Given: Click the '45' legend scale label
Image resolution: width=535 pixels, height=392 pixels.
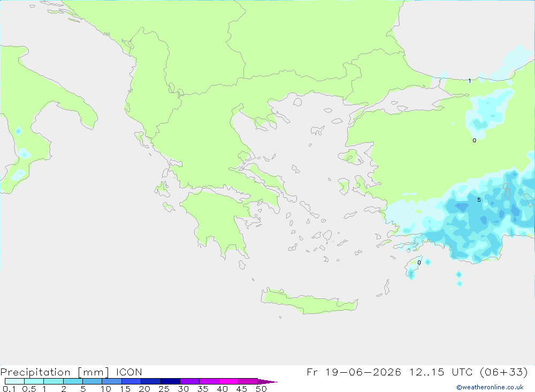Looking at the screenshot, I should [x=242, y=389].
